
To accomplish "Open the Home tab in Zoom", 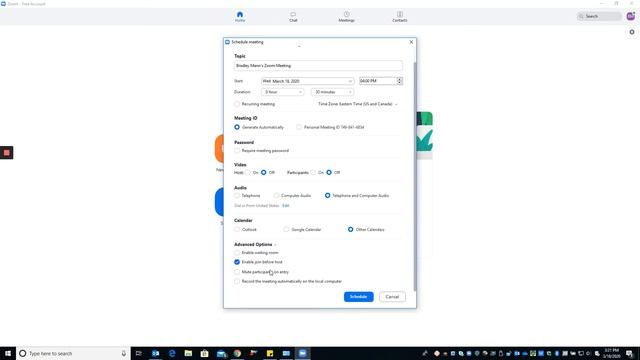I will point(240,16).
